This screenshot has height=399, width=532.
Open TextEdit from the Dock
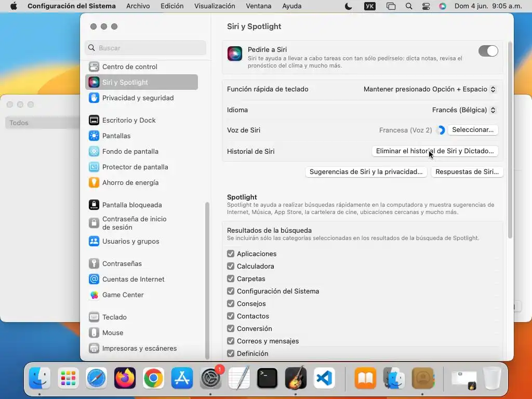point(239,378)
